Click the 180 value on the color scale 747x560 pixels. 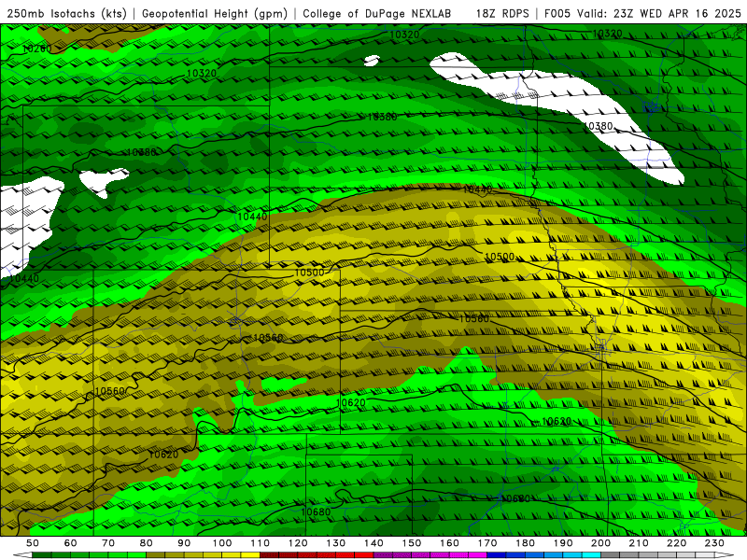(x=526, y=543)
